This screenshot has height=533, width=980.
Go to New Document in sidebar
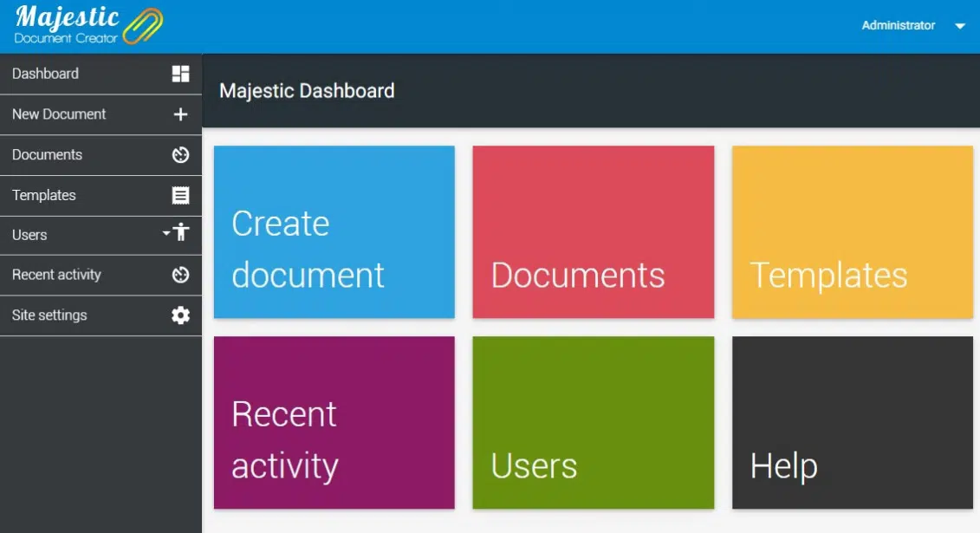(59, 114)
